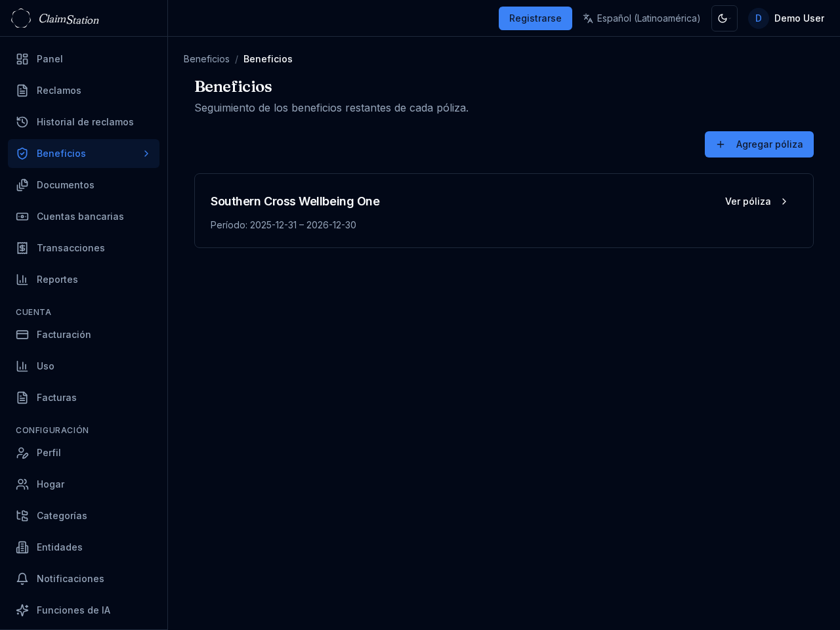Open the Demo User account menu
The width and height of the screenshot is (840, 630).
(x=786, y=18)
